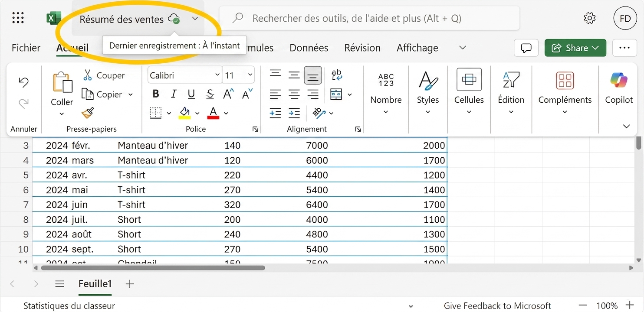Open Statistiques du classeur
This screenshot has height=312, width=644.
pos(69,306)
